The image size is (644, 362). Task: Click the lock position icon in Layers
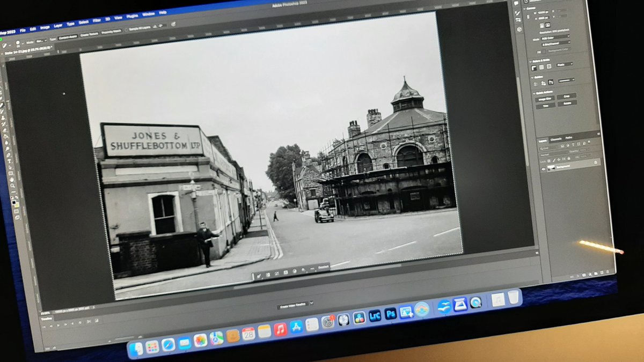pos(559,159)
